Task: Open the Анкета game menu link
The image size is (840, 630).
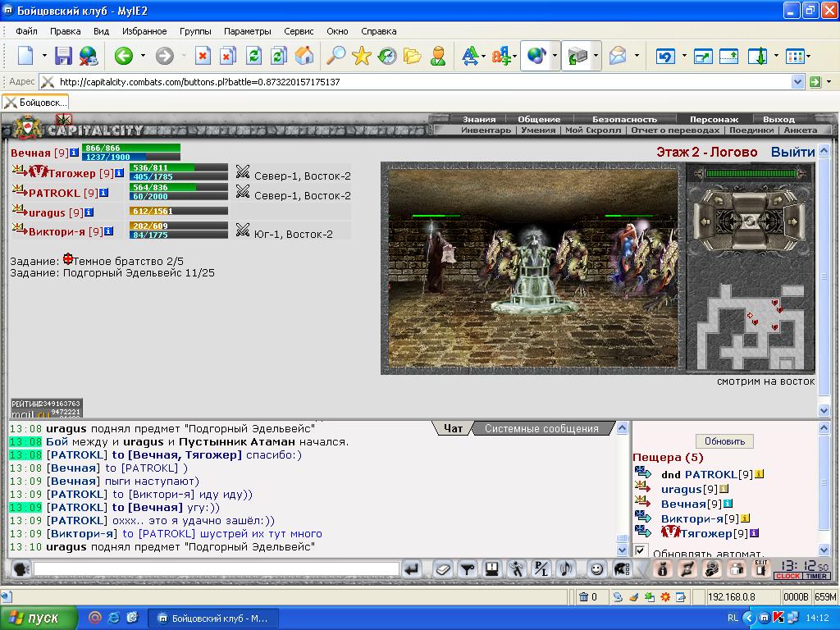Action: click(x=801, y=130)
